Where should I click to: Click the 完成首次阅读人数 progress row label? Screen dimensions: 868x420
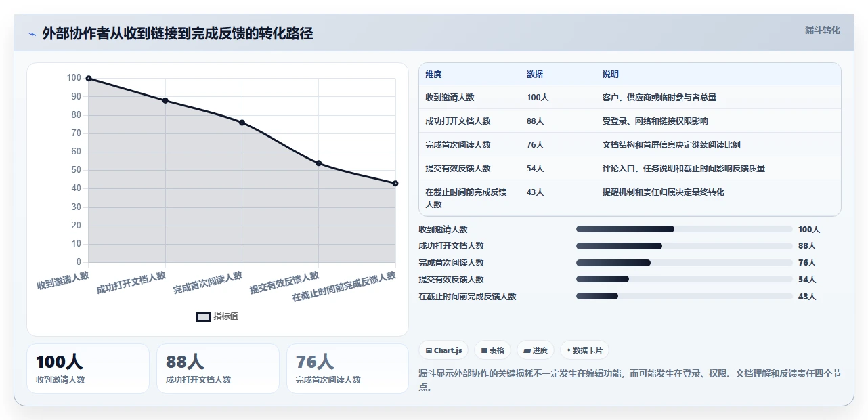click(452, 263)
